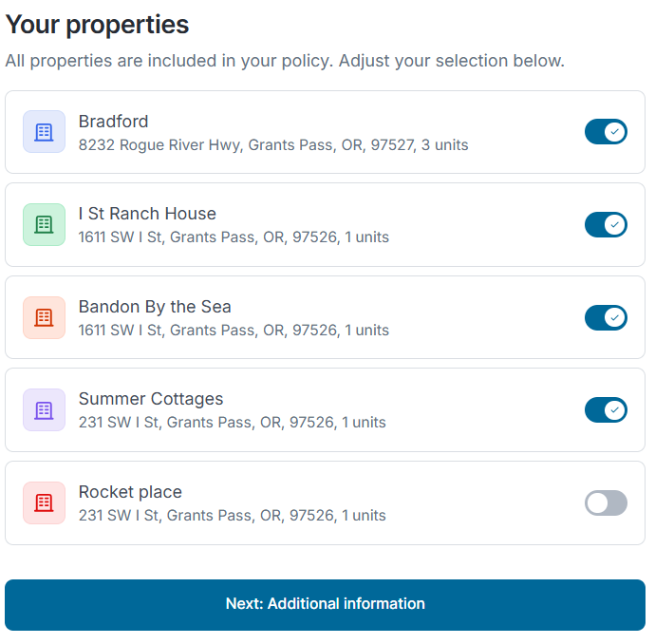The height and width of the screenshot is (644, 655).
Task: Click the Your properties heading
Action: (97, 25)
